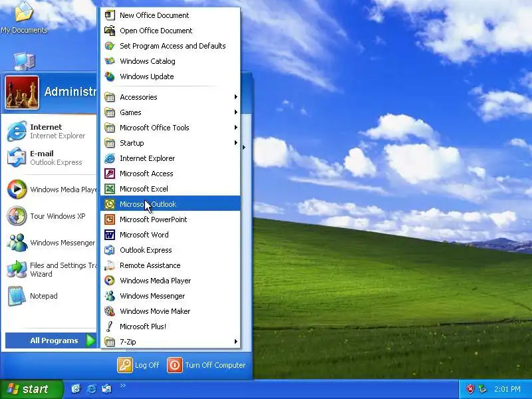Screen dimensions: 532x399
Task: Select the Startup folder entry
Action: pos(170,143)
